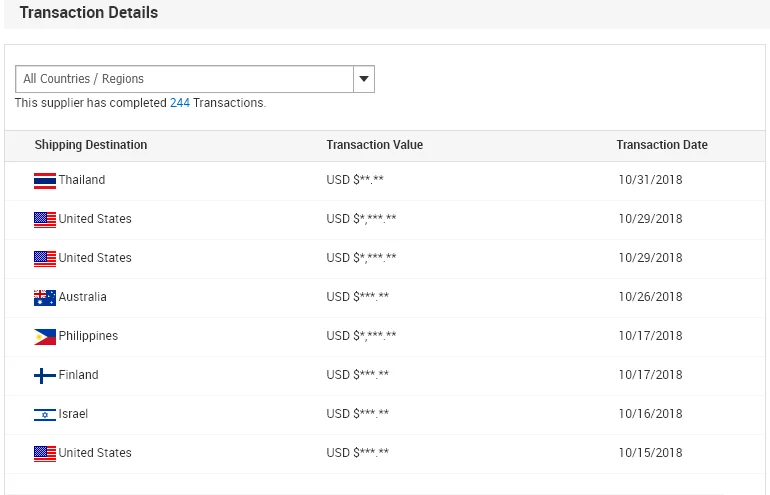Image resolution: width=770 pixels, height=495 pixels.
Task: Click the United States flag dated 10/15/2018
Action: tap(44, 454)
